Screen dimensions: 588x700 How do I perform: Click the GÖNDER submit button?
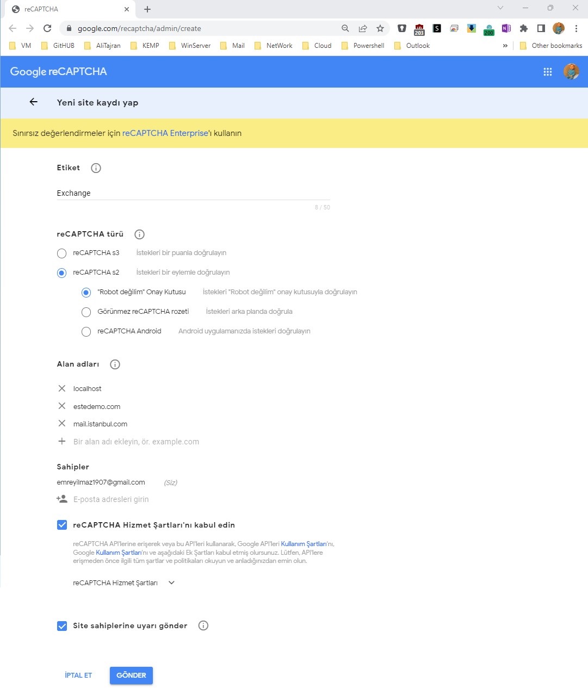[131, 675]
